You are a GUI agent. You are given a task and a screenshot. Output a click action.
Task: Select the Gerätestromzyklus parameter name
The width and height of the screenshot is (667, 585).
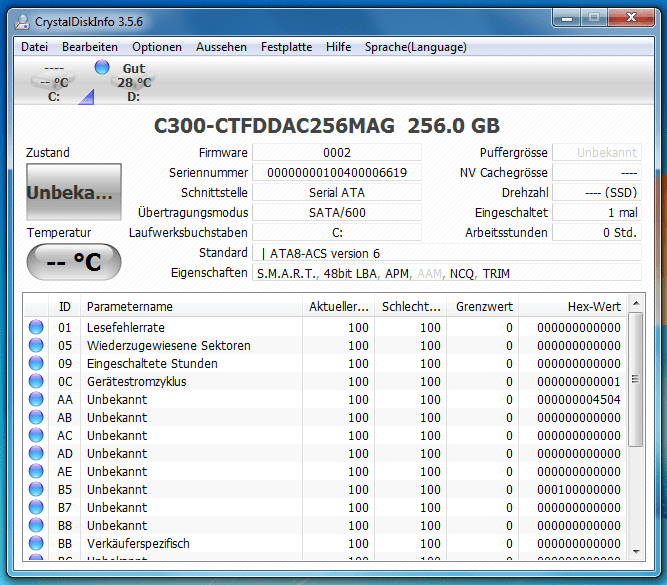[x=137, y=381]
